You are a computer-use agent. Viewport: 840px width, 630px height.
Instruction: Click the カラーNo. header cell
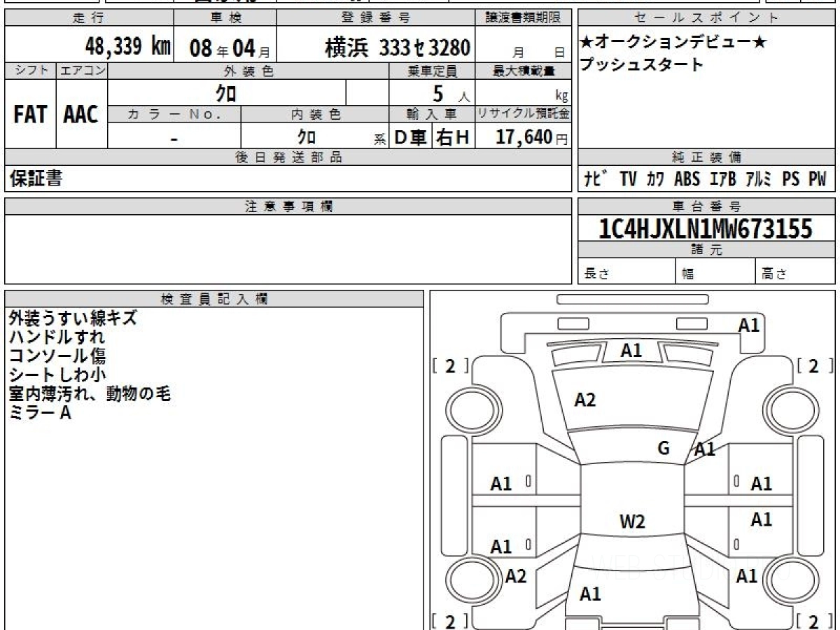(x=174, y=114)
